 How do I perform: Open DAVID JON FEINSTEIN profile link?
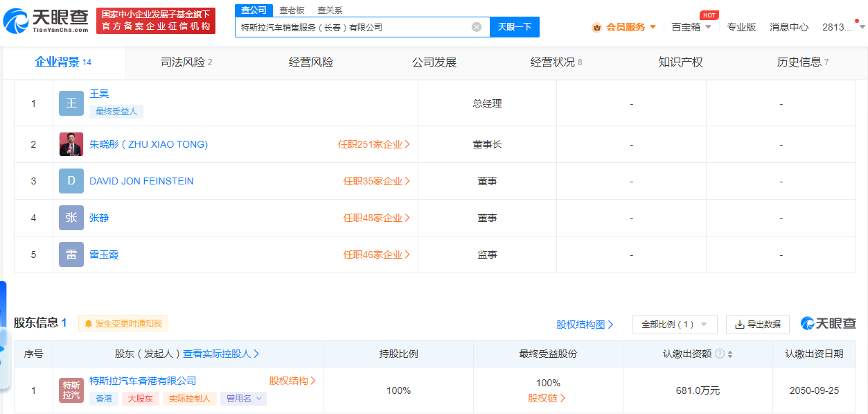click(141, 181)
